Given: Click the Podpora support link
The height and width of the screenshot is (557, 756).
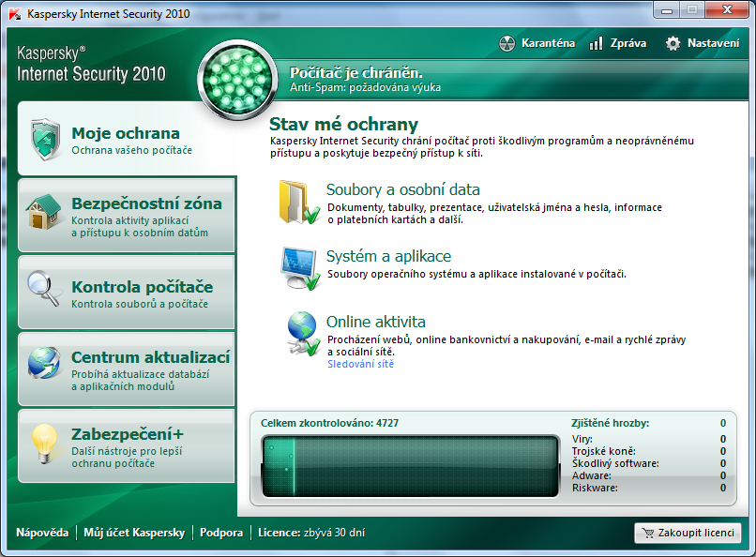Looking at the screenshot, I should [221, 533].
